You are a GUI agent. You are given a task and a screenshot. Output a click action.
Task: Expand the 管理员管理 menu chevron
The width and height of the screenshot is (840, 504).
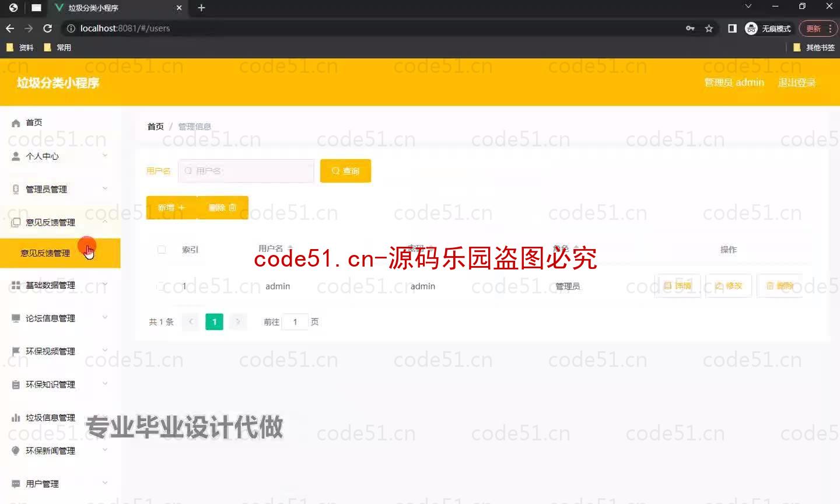(105, 188)
